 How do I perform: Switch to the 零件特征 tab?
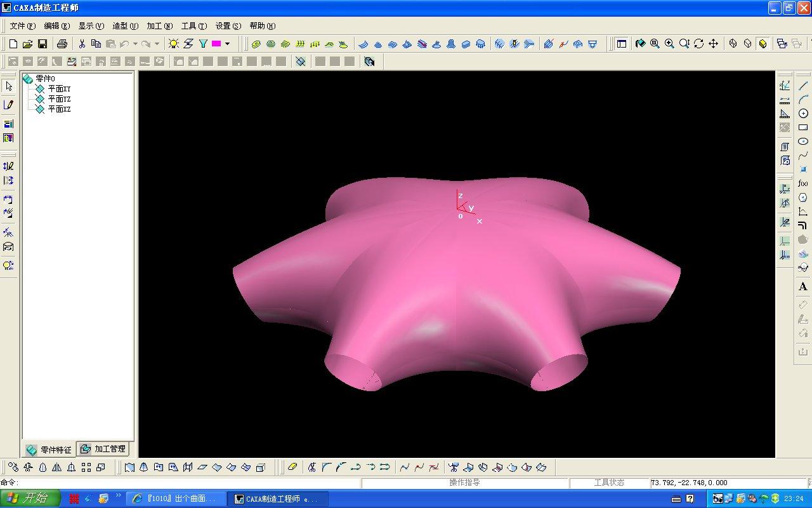pos(49,450)
